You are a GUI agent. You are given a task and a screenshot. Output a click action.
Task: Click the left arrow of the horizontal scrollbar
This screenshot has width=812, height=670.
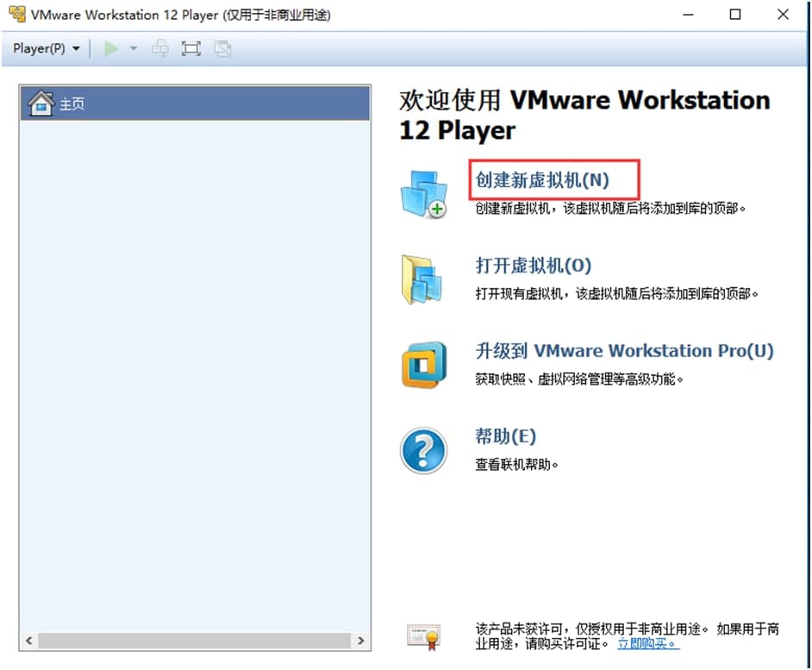tap(28, 641)
